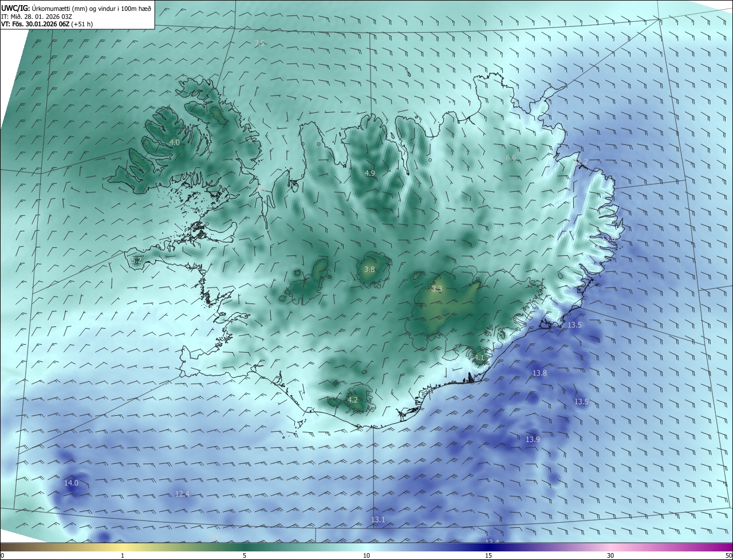733x560 pixels.
Task: Click the color scale tick label 5
Action: pyautogui.click(x=245, y=555)
